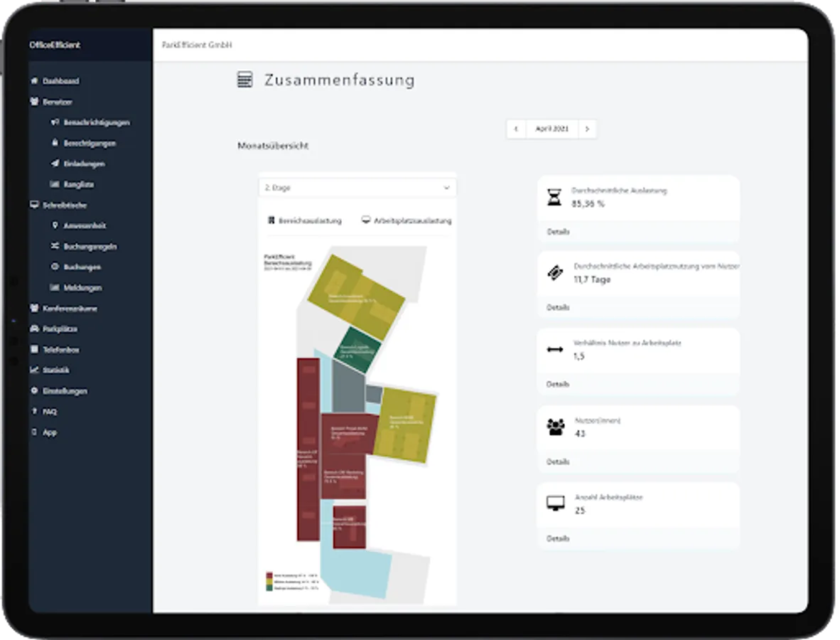Open the 2. Etage floor dropdown

[357, 188]
